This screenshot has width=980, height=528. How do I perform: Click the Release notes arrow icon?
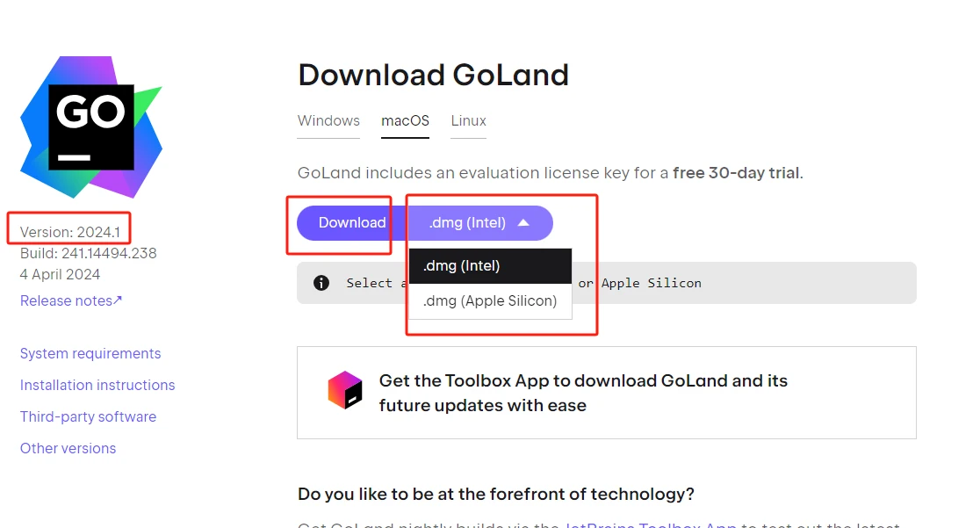coord(119,300)
